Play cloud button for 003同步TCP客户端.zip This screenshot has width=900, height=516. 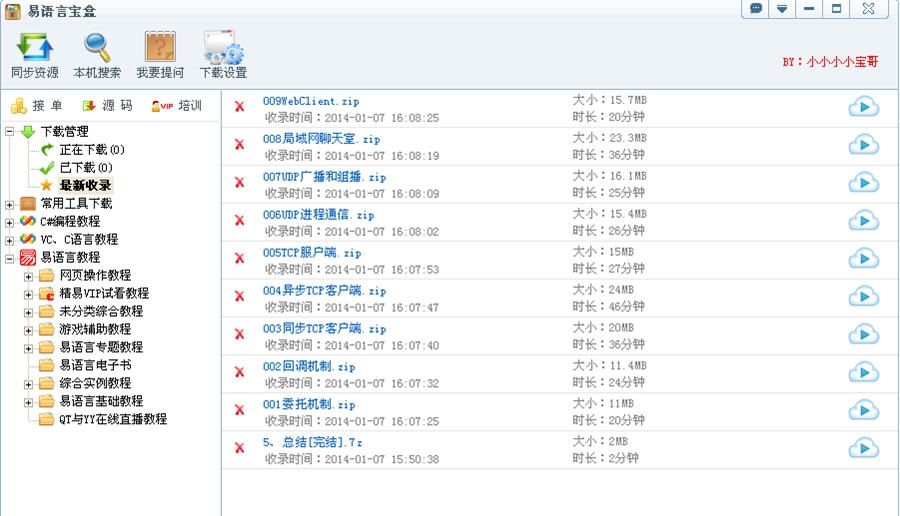tap(863, 334)
